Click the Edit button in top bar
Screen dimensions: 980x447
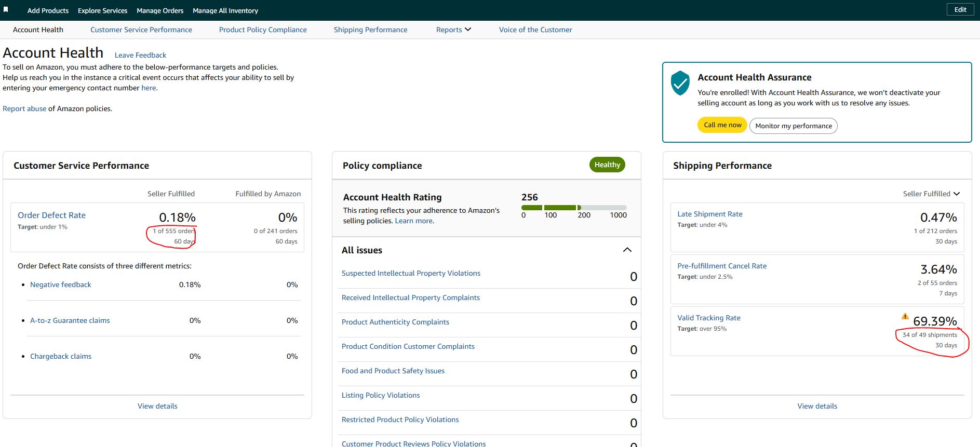tap(960, 10)
